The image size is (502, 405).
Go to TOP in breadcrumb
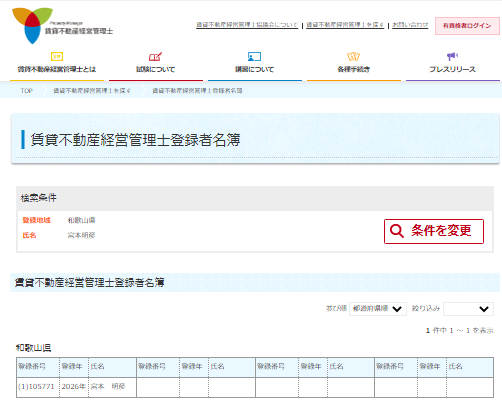point(26,91)
